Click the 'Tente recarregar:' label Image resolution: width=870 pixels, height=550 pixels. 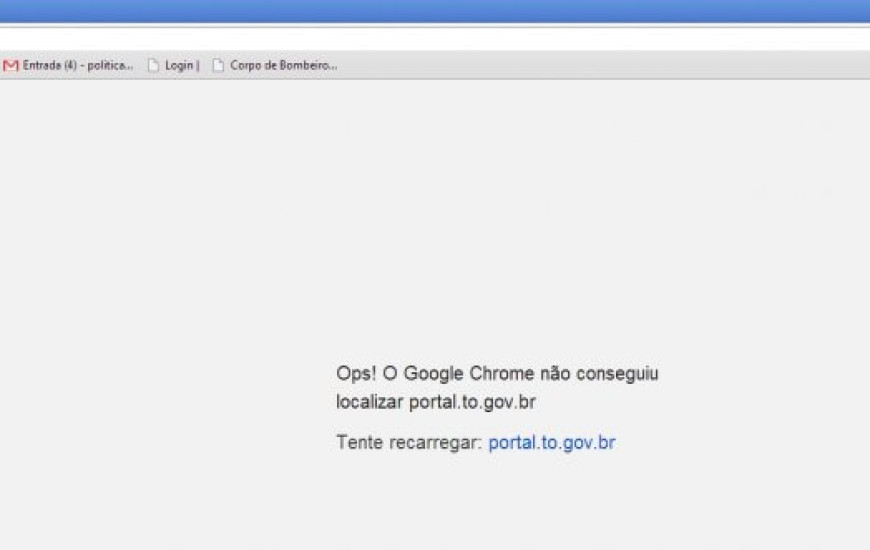coord(409,442)
